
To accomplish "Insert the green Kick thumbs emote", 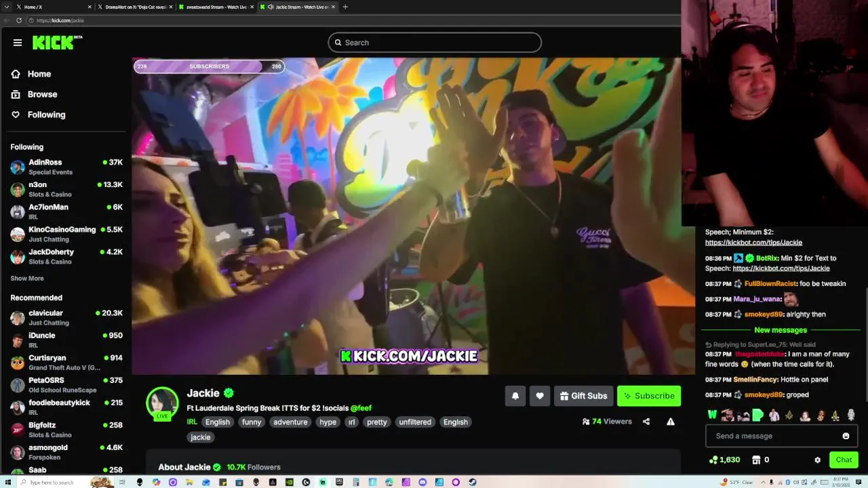I will [757, 415].
